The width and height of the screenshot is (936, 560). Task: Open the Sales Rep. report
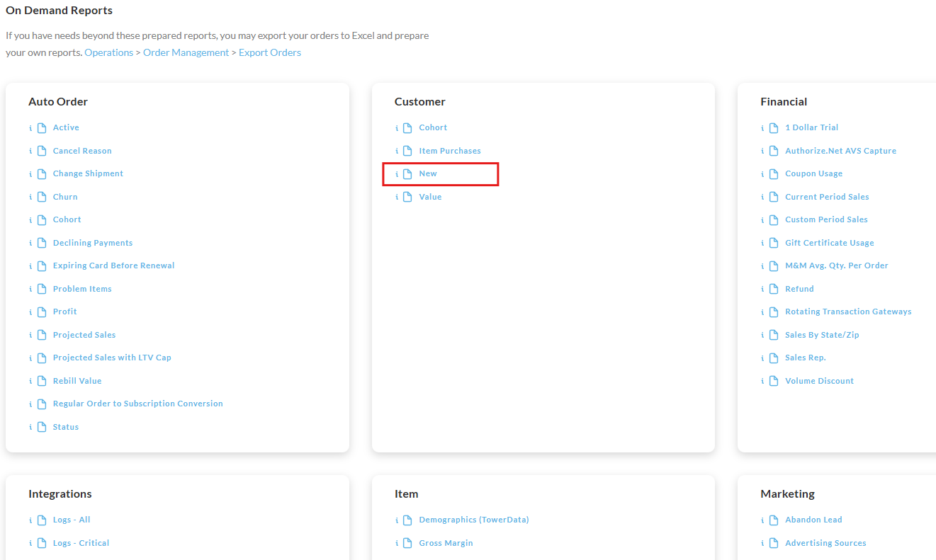click(806, 358)
